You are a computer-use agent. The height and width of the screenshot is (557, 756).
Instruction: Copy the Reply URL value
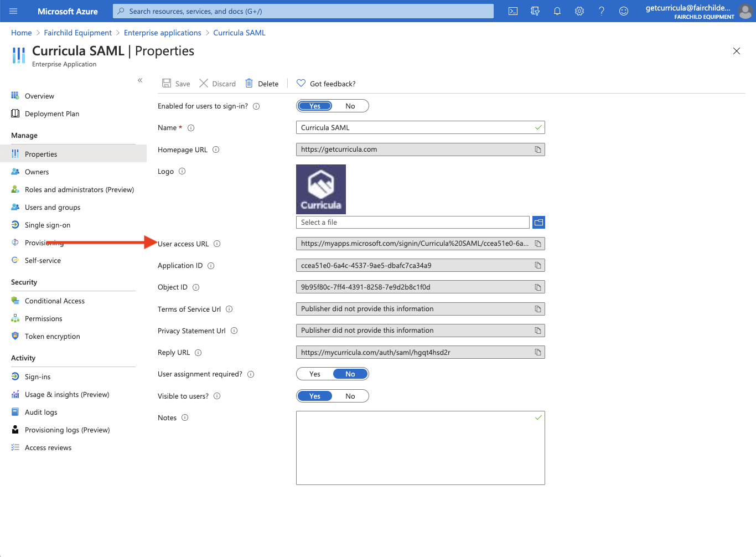pos(538,352)
